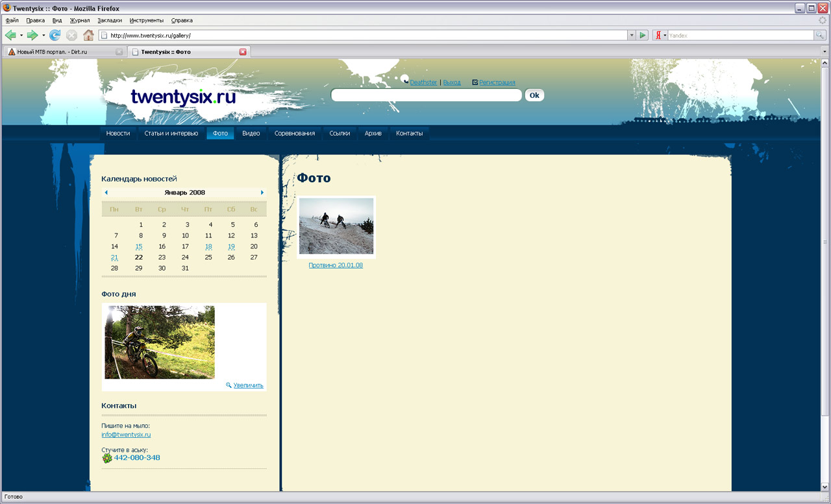Viewport: 831px width, 504px height.
Task: Open the Журнал menu
Action: click(x=80, y=21)
